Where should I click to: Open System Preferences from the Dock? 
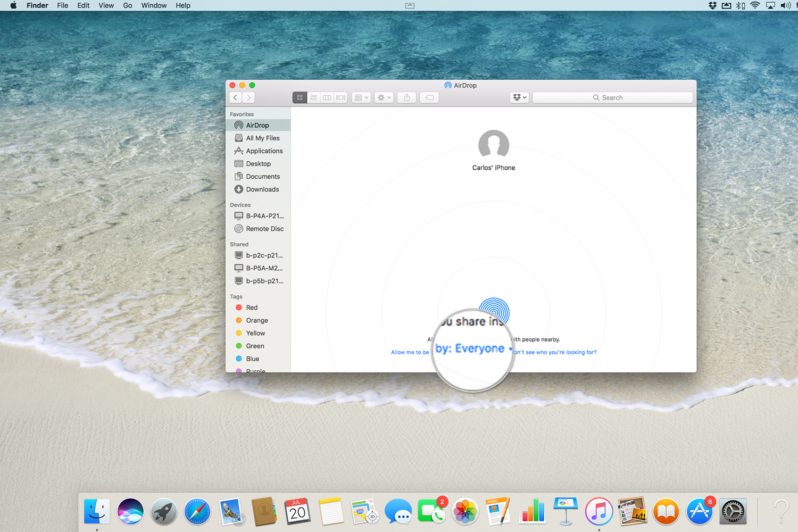pyautogui.click(x=733, y=512)
